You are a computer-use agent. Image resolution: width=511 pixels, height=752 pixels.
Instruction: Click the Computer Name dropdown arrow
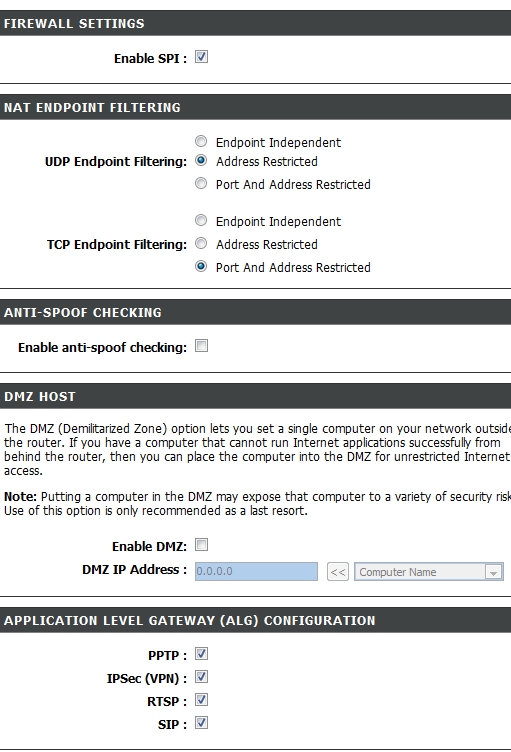tap(493, 572)
